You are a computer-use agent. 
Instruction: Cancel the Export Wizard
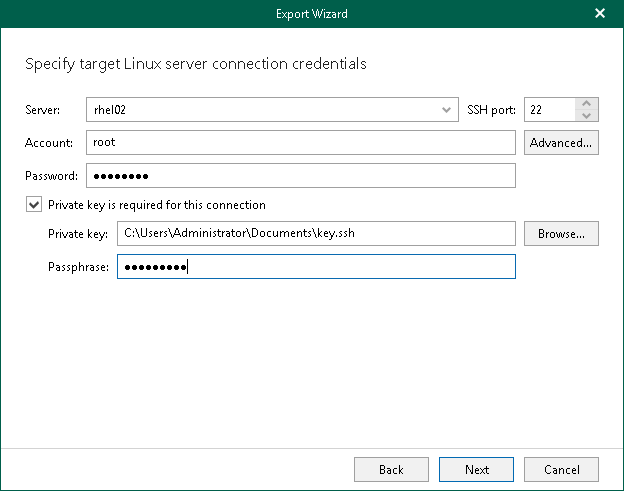561,469
